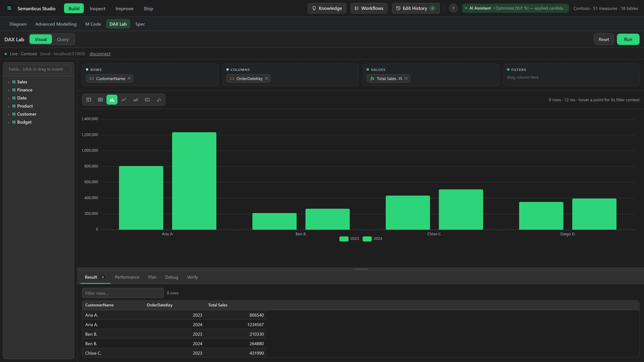Select the bar chart visual icon
The width and height of the screenshot is (644, 362).
tap(112, 100)
